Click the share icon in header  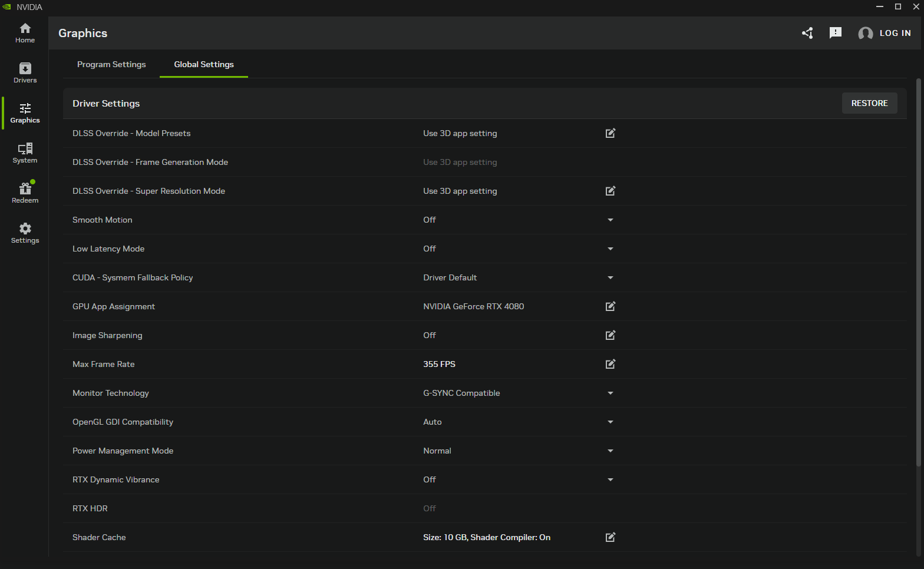pyautogui.click(x=807, y=33)
